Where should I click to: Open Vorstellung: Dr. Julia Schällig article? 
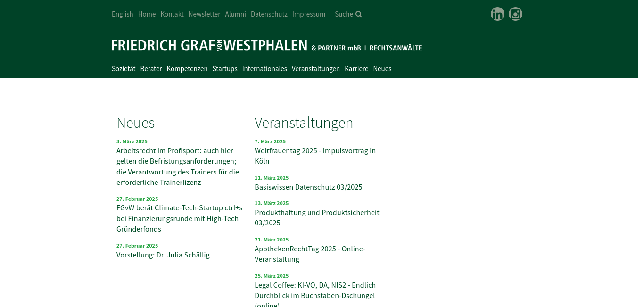163,255
